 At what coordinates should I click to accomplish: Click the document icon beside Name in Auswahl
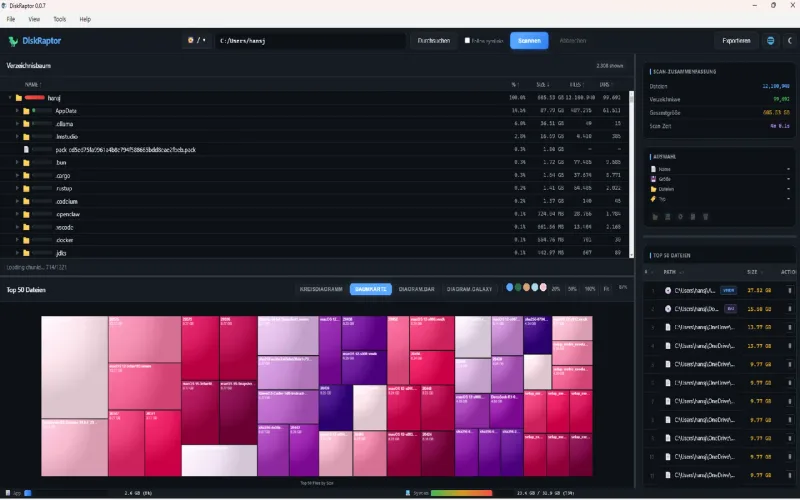(654, 169)
